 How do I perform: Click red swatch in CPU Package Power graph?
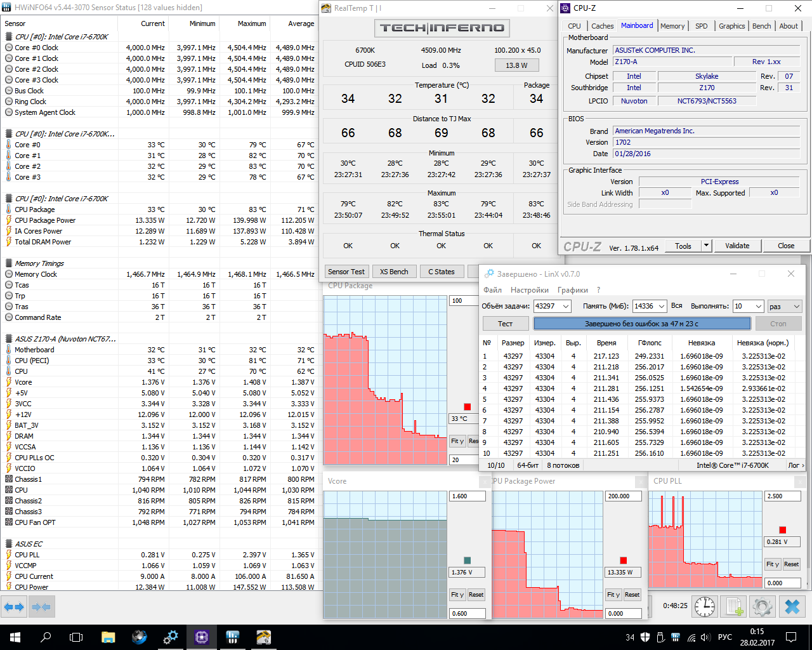tap(624, 560)
